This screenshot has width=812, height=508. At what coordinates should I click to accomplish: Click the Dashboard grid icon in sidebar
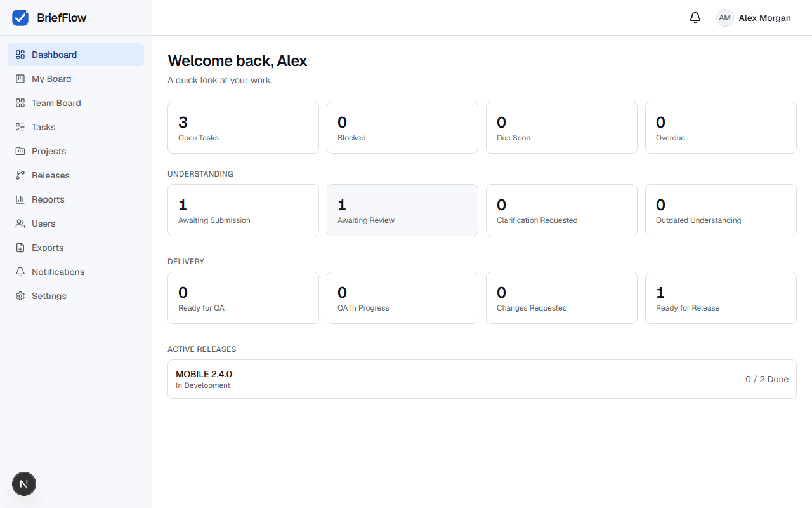pos(20,55)
